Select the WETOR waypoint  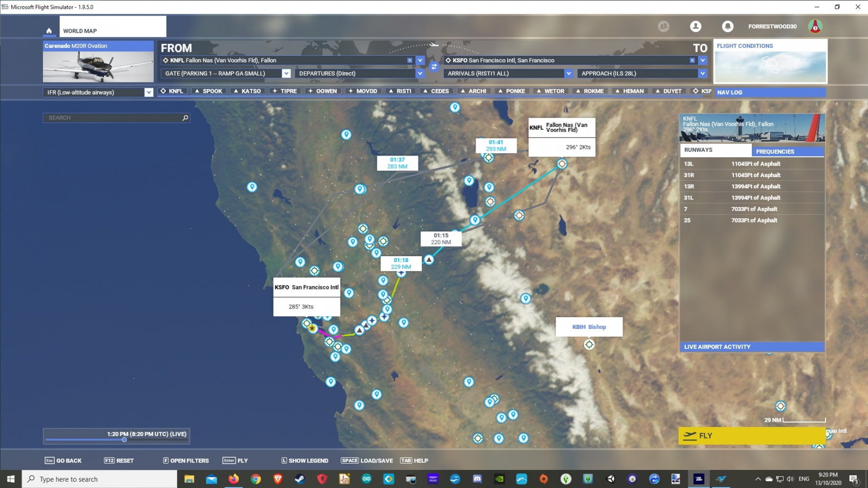click(551, 91)
